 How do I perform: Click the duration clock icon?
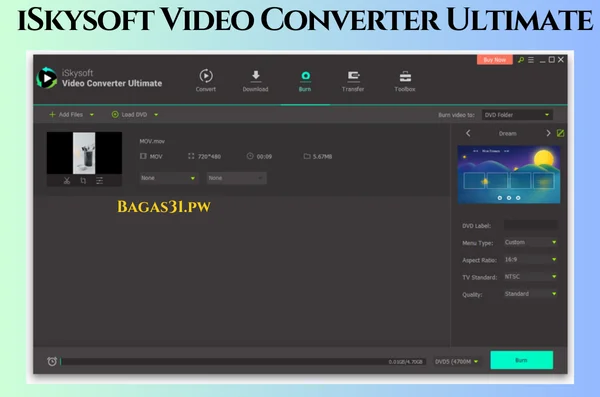[x=250, y=156]
